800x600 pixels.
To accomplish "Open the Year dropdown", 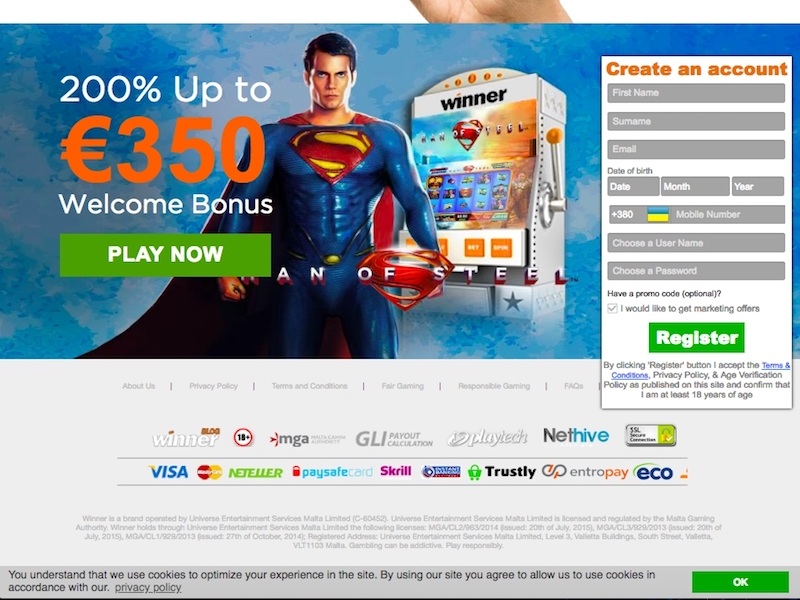I will [758, 187].
